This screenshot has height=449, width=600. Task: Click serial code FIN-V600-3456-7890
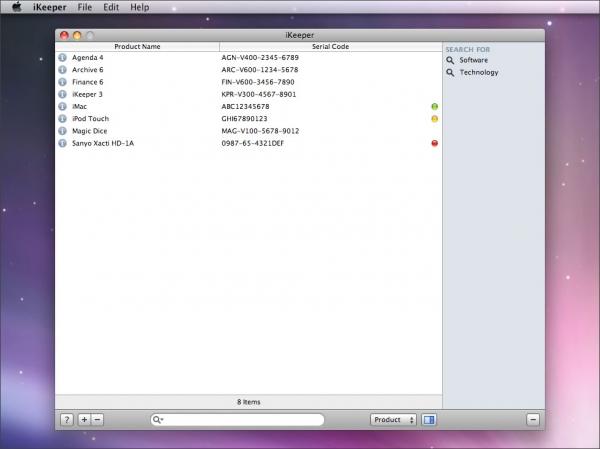tap(258, 82)
